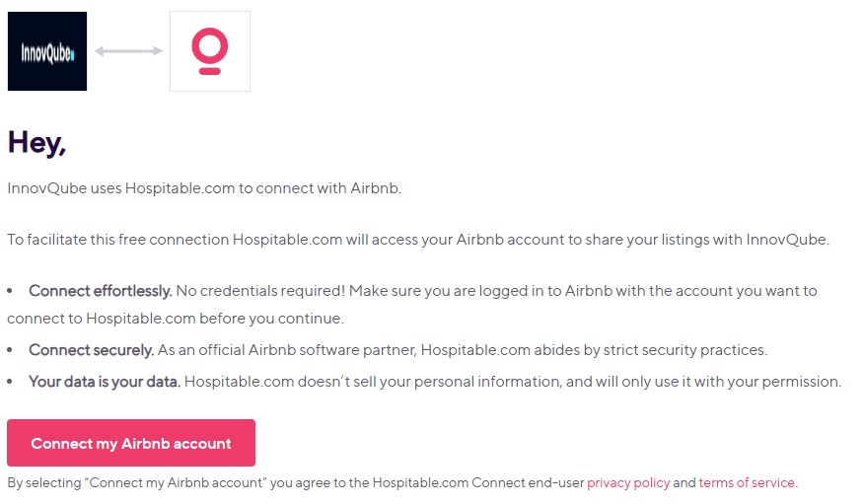
Task: Click the bullet before "Your data is your data"
Action: (x=11, y=383)
